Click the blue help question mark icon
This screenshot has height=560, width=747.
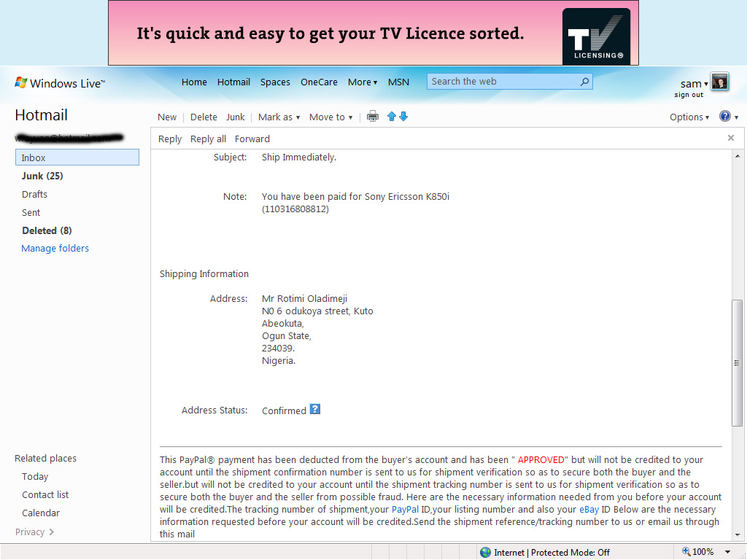[x=724, y=116]
